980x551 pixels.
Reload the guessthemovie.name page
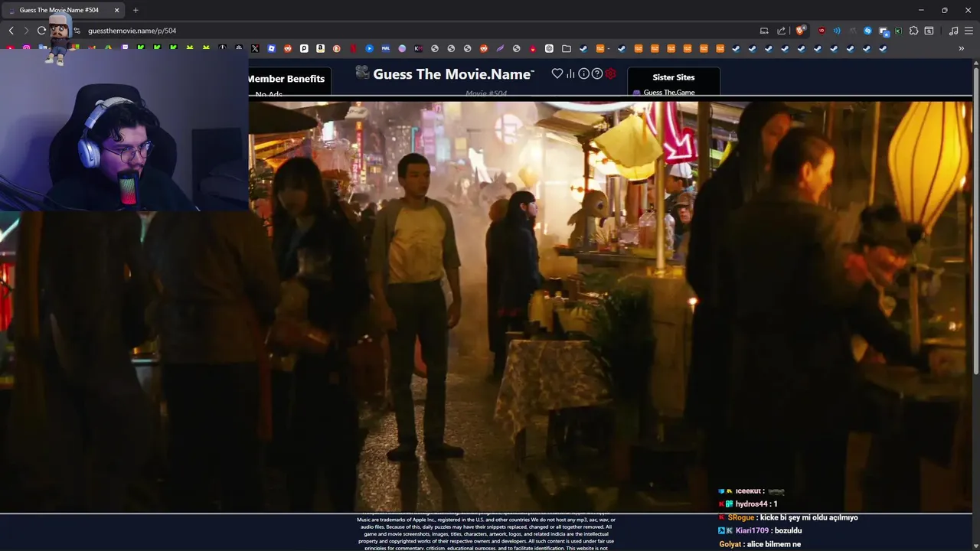coord(41,31)
